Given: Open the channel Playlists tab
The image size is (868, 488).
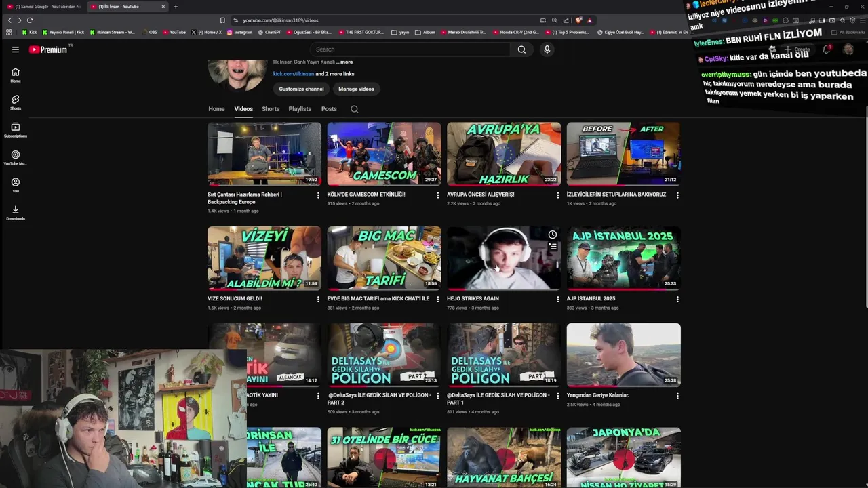Looking at the screenshot, I should [x=300, y=109].
